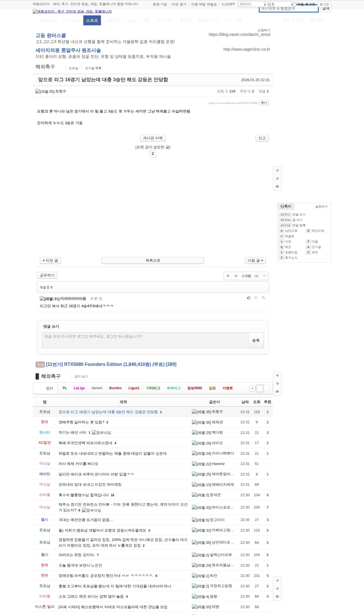Click the 로그인 button
Screen dimensions: 364x615
click(324, 4)
